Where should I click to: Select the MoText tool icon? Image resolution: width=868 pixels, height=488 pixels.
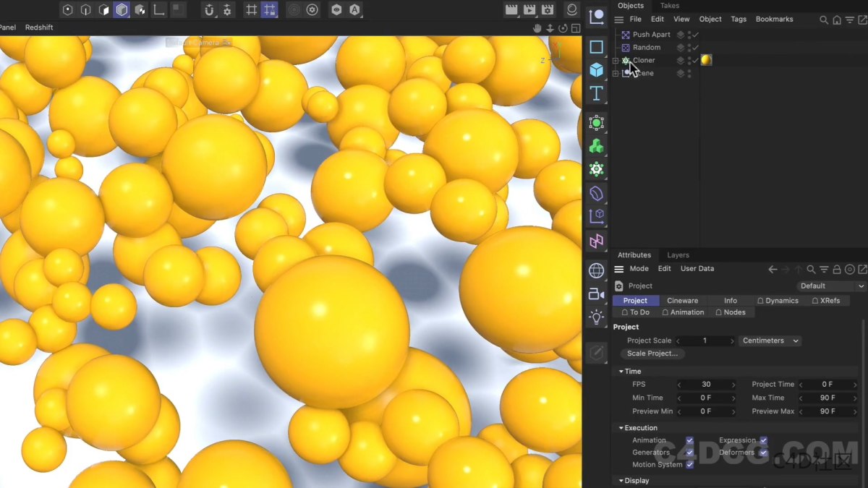[x=597, y=93]
